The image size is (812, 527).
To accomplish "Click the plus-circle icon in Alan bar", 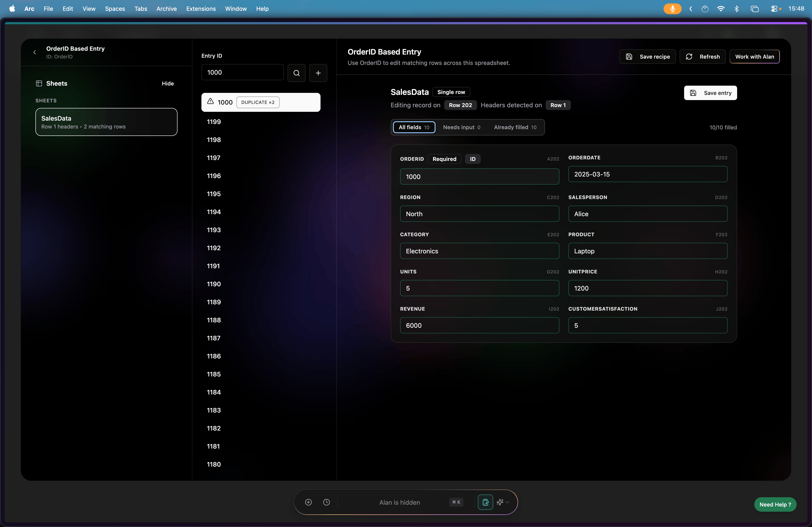I will coord(308,502).
